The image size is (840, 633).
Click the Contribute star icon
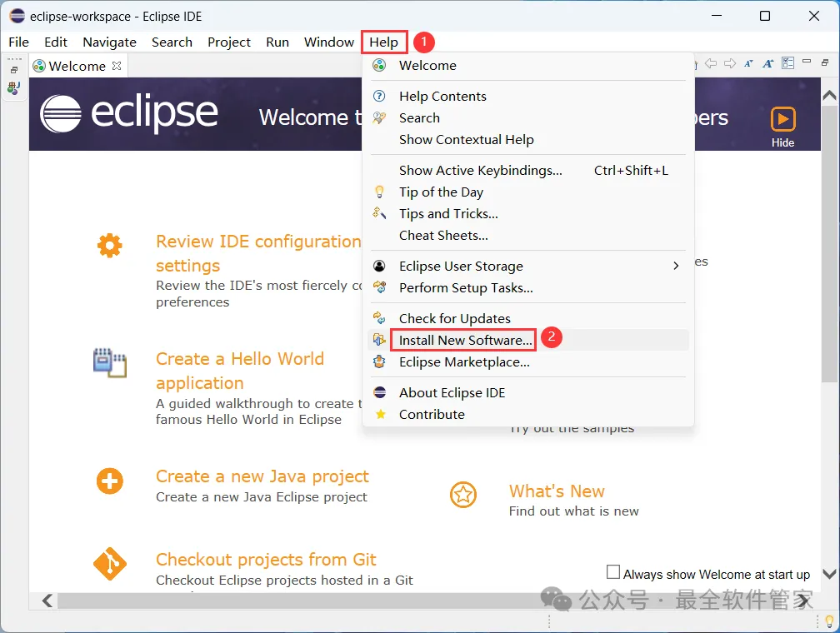(380, 414)
